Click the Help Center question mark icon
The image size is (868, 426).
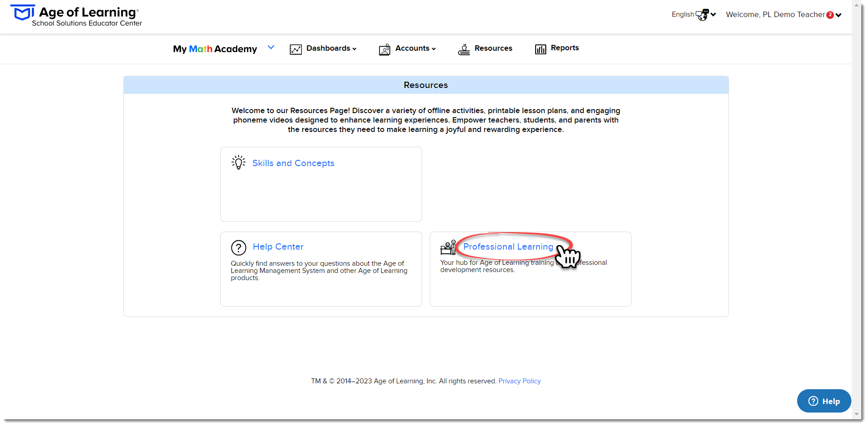coord(239,247)
